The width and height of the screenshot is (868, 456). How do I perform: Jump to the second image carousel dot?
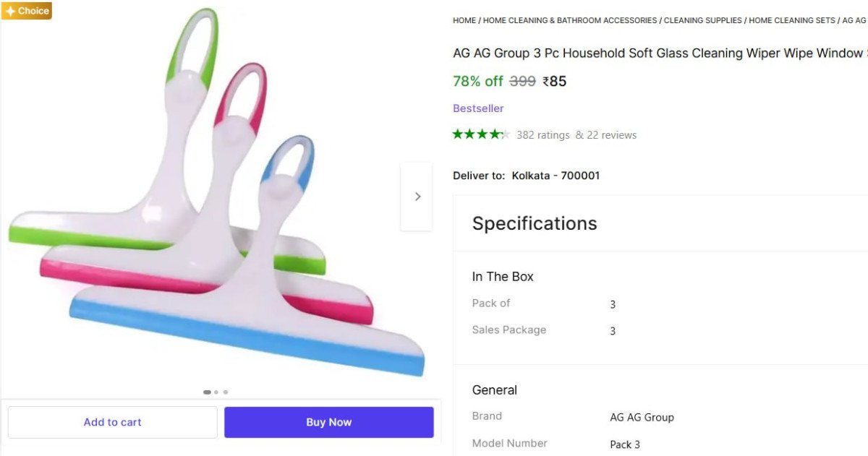(x=216, y=392)
